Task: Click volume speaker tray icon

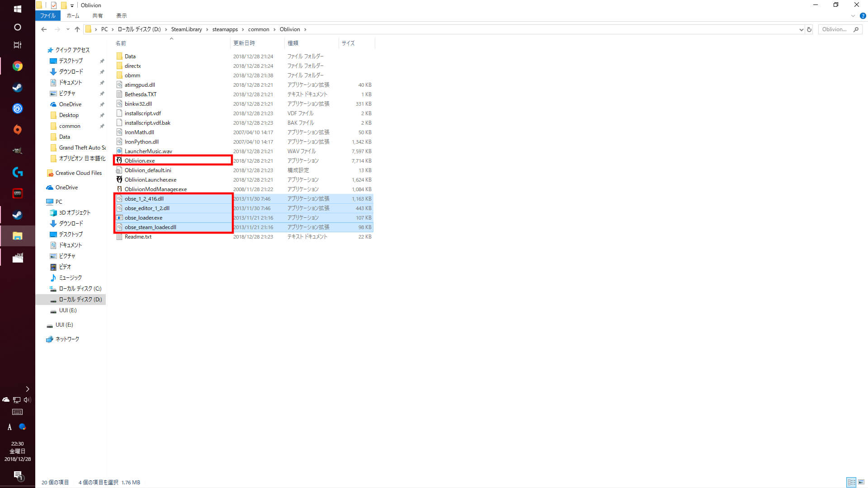Action: (x=27, y=399)
